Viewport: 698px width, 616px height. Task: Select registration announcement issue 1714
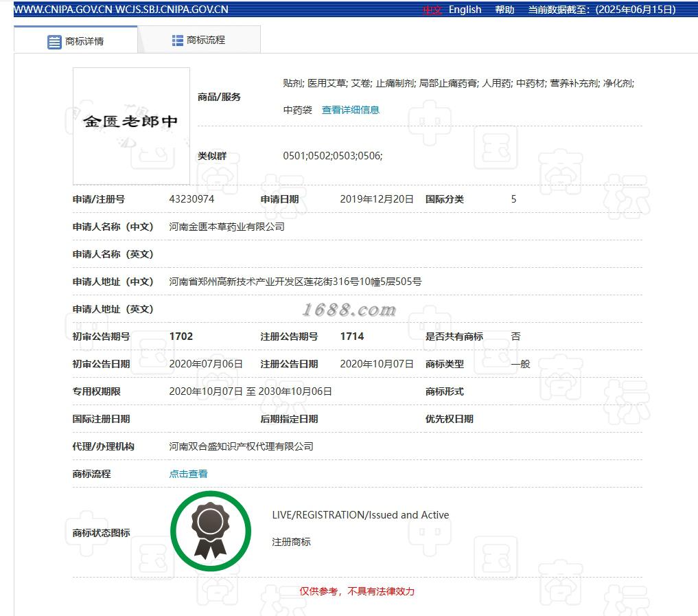point(351,336)
